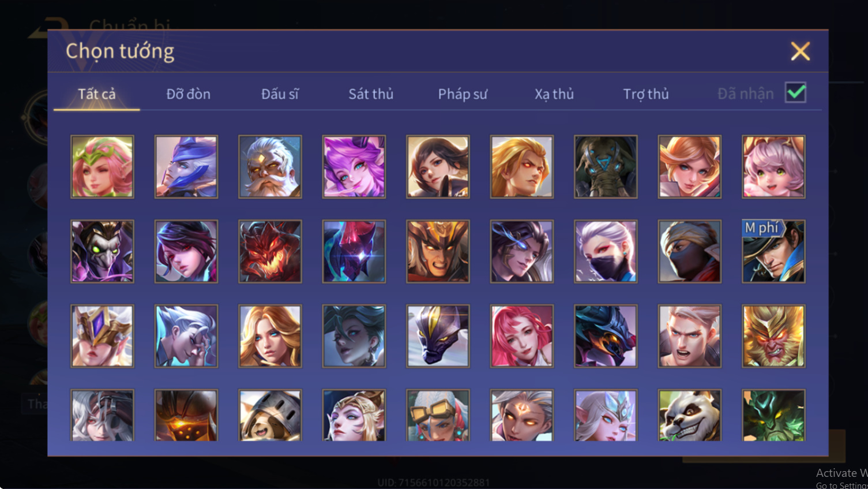Pick the purple-haired girl hero
Image resolution: width=868 pixels, height=489 pixels.
click(354, 167)
